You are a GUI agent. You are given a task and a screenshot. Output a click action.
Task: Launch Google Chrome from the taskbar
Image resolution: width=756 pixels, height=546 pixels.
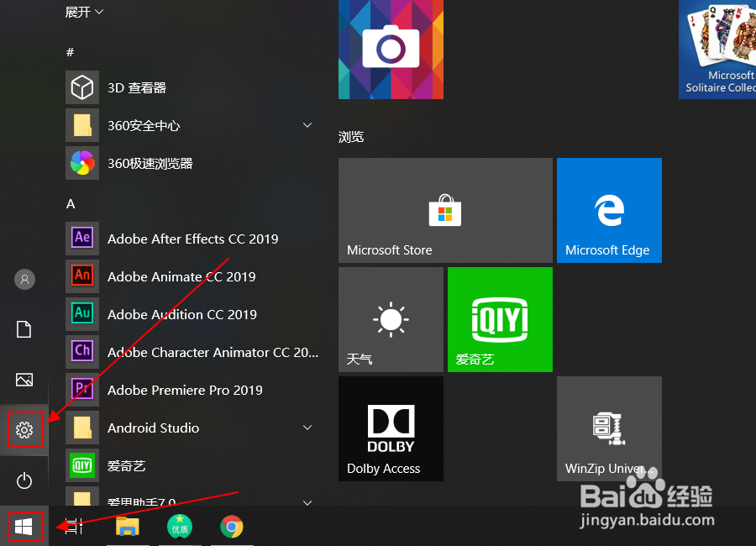232,526
